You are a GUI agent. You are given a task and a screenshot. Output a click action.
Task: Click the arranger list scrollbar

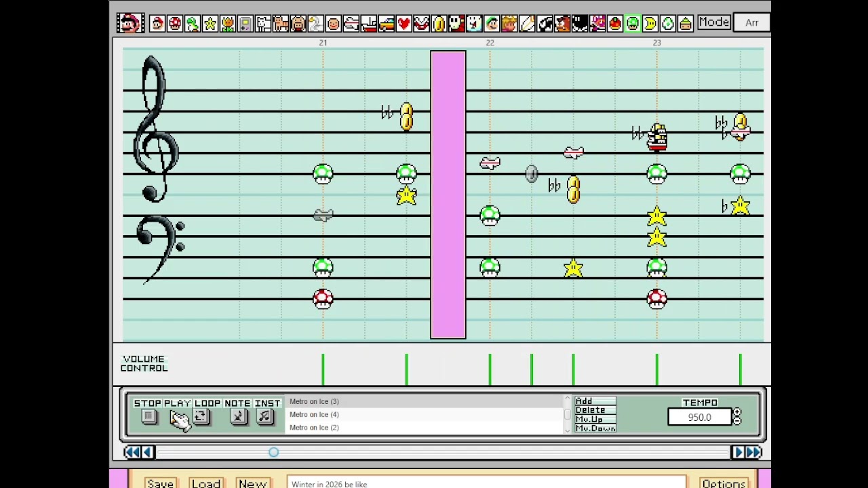[x=567, y=414]
